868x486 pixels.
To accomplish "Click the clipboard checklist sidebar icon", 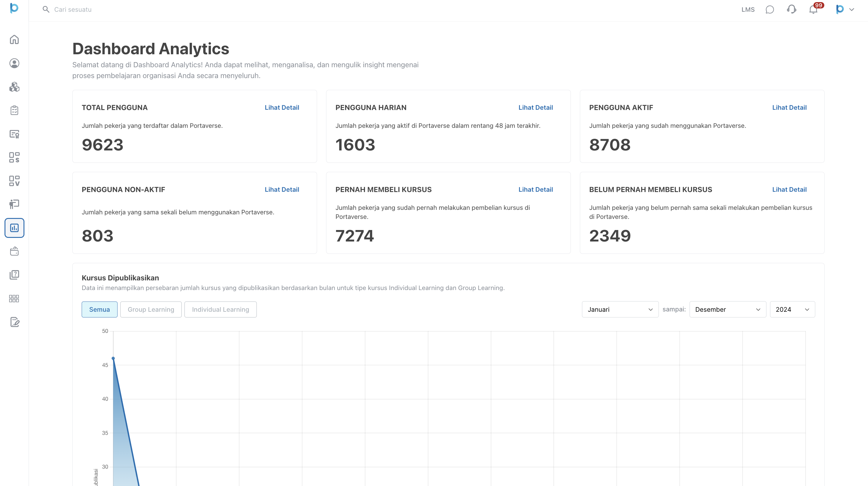I will 14,110.
